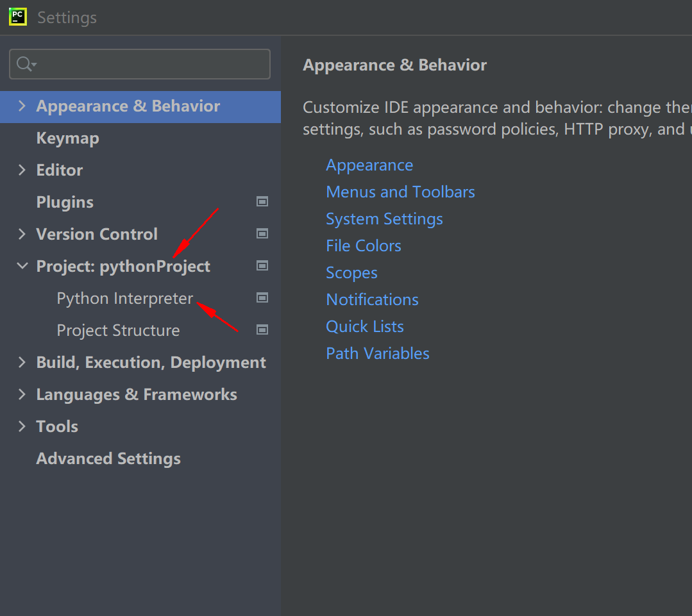This screenshot has height=616, width=692.
Task: Expand Build, Execution, Deployment group
Action: pos(22,363)
